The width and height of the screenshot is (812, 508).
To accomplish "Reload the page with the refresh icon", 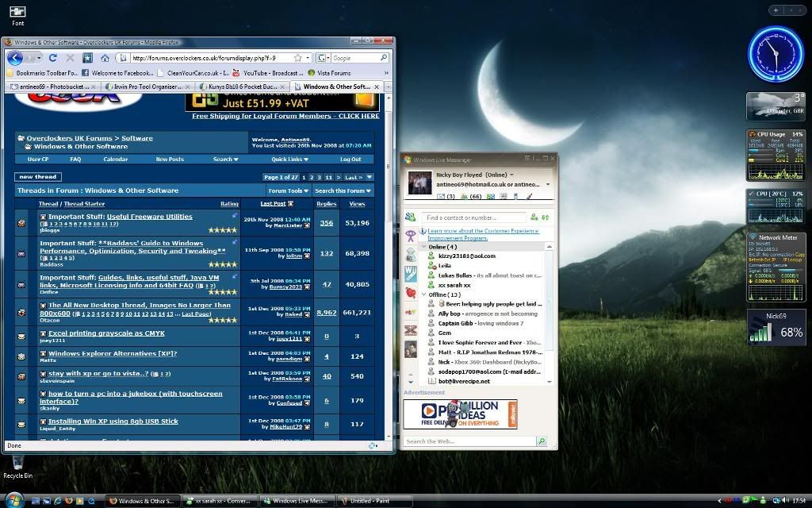I will 53,58.
